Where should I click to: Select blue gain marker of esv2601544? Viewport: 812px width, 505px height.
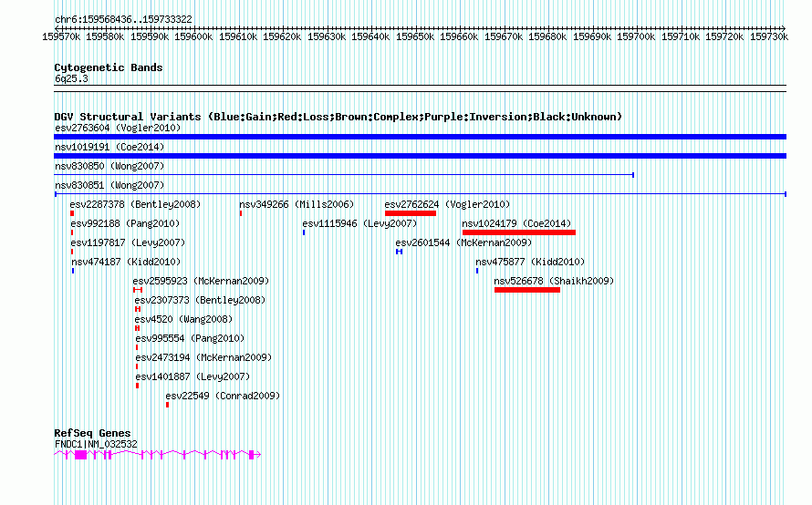399,252
